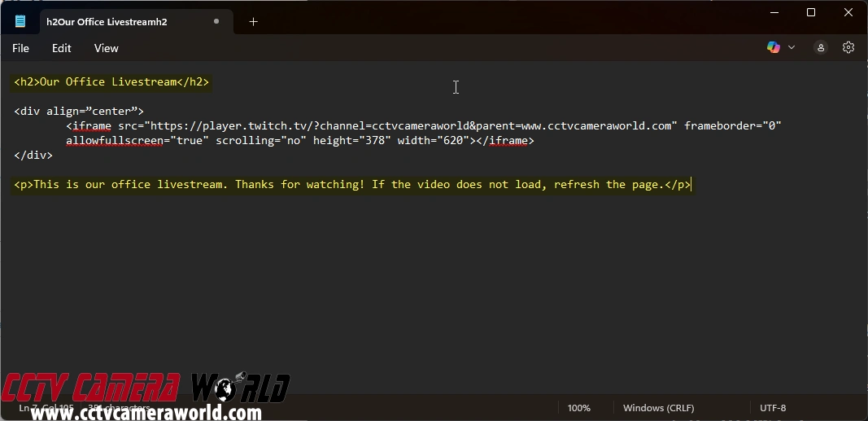Click the 100% zoom level in status bar

[578, 408]
